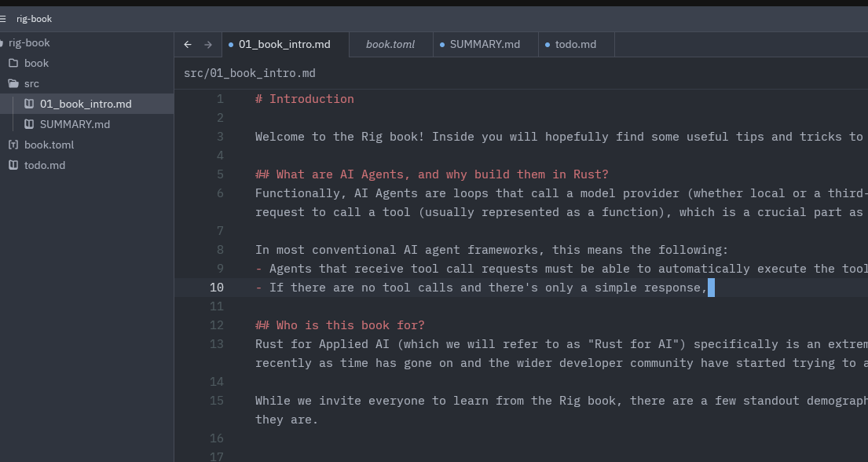Click the src/01_book_intro.md breadcrumb
868x462 pixels.
[249, 72]
